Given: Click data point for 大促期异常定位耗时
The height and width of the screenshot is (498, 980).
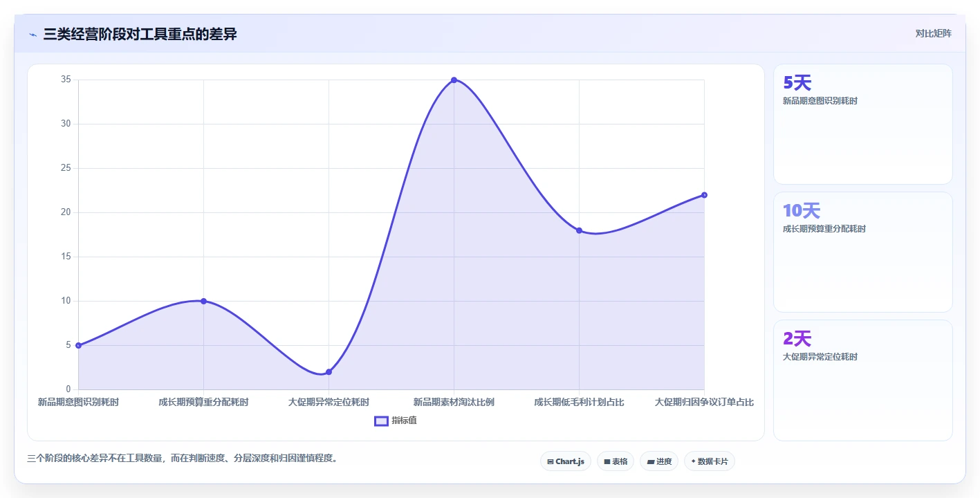Looking at the screenshot, I should 329,372.
